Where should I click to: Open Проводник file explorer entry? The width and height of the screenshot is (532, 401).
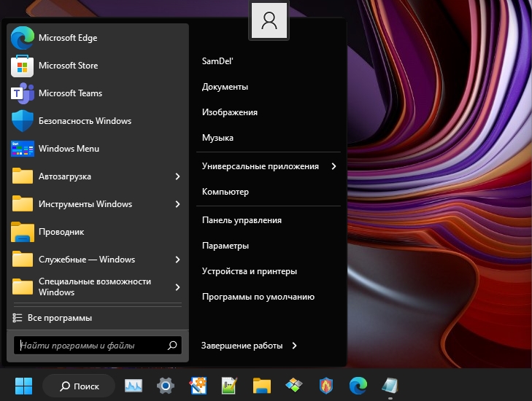(x=61, y=232)
